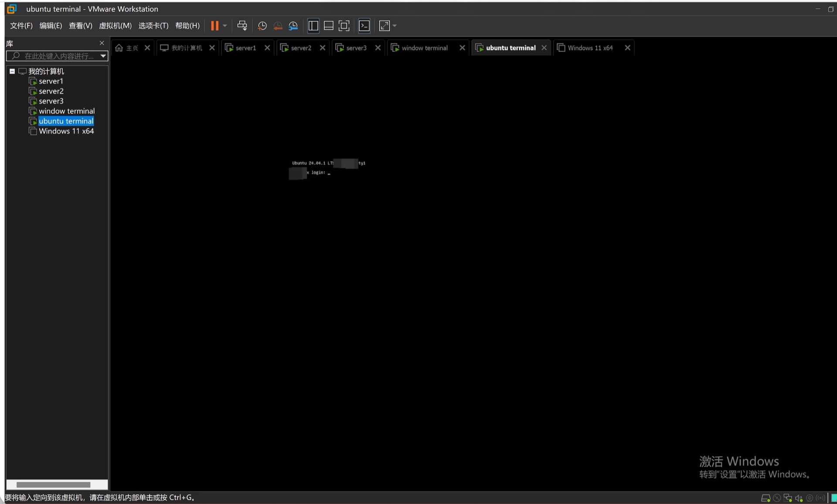Open the snapshot manager icon
The height and width of the screenshot is (504, 837).
point(293,26)
